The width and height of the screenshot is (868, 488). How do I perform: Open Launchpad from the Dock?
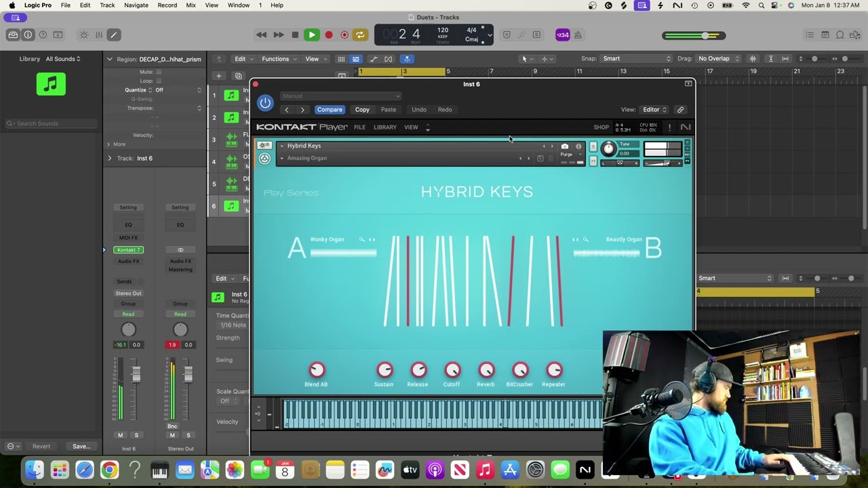(60, 470)
